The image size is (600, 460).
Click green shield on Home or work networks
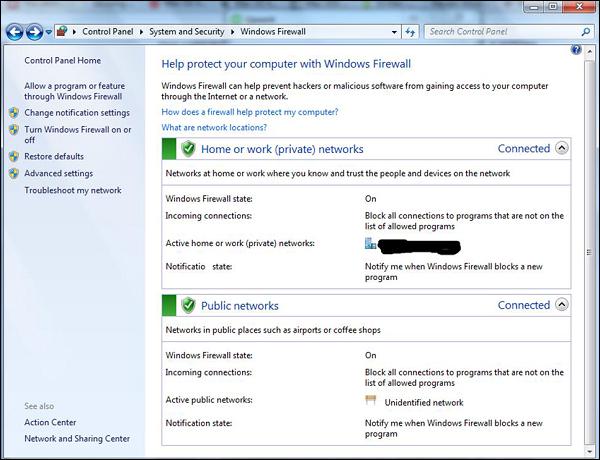[188, 148]
